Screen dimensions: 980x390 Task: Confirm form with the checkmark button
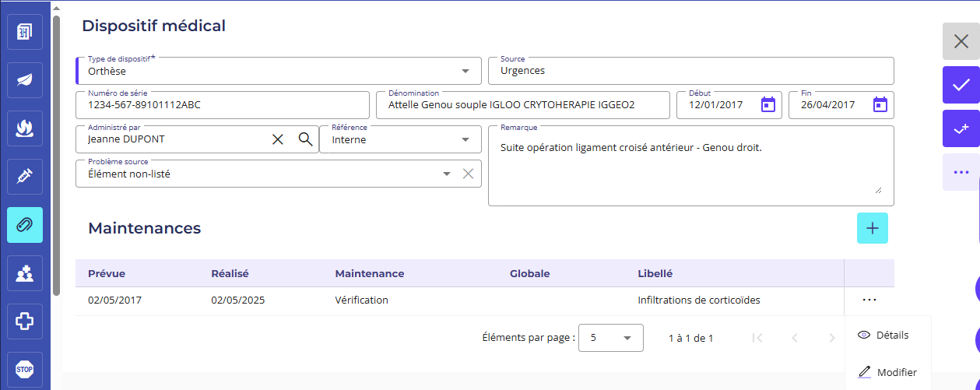click(x=961, y=85)
